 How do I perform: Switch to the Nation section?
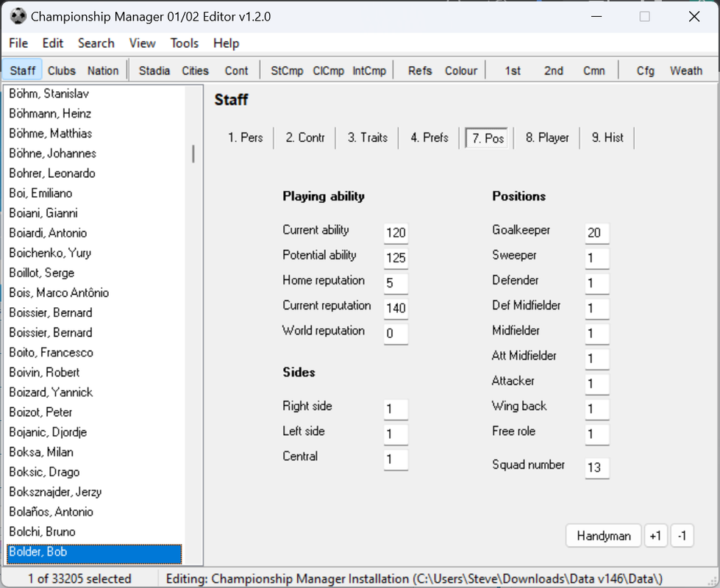coord(103,71)
